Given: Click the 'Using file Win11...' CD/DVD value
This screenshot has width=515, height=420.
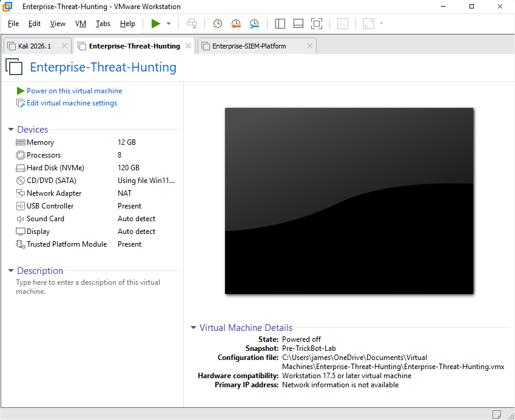Looking at the screenshot, I should [x=146, y=181].
